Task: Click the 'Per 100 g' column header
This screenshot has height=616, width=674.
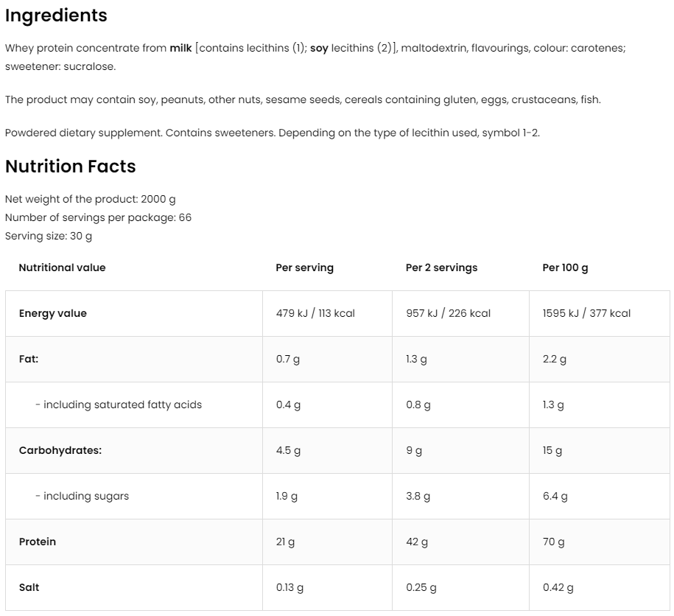Action: pos(565,267)
